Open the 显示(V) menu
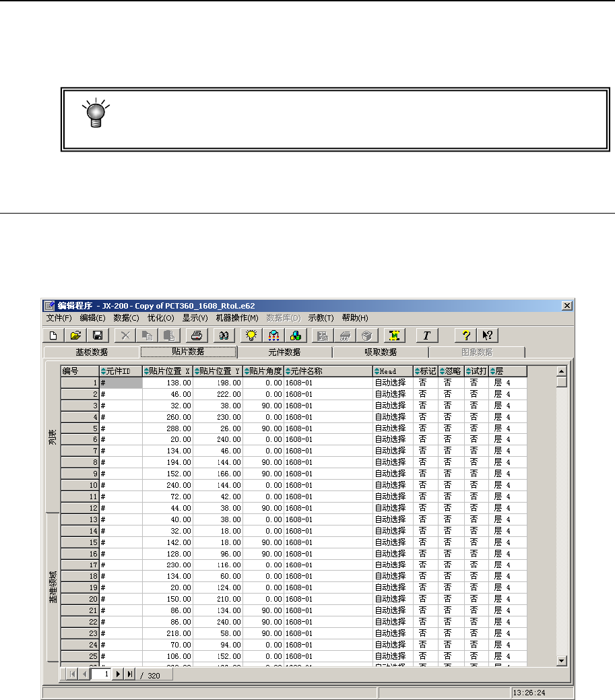Image resolution: width=615 pixels, height=700 pixels. 195,318
